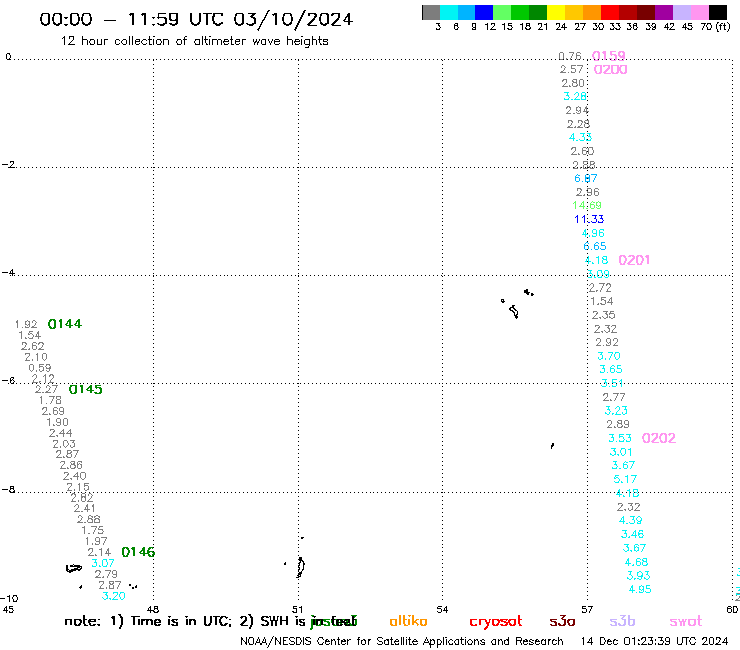The image size is (740, 650).
Task: Click the wave height value '2.80'
Action: pos(573,83)
